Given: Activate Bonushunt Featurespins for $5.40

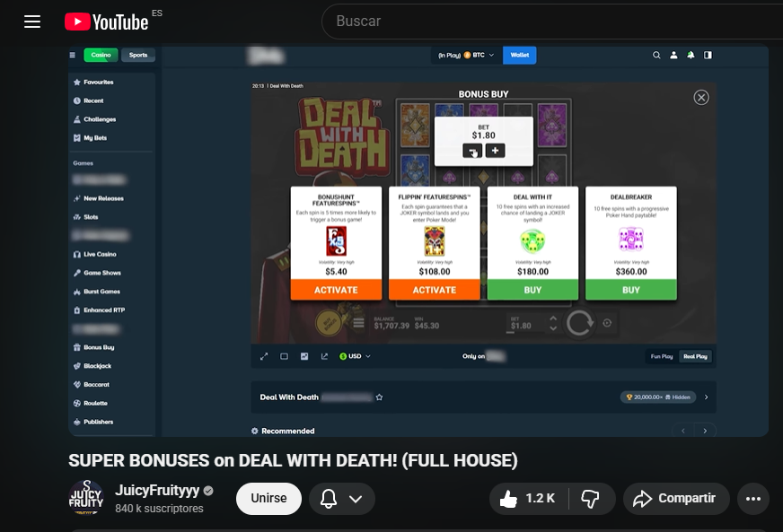Looking at the screenshot, I should click(336, 290).
